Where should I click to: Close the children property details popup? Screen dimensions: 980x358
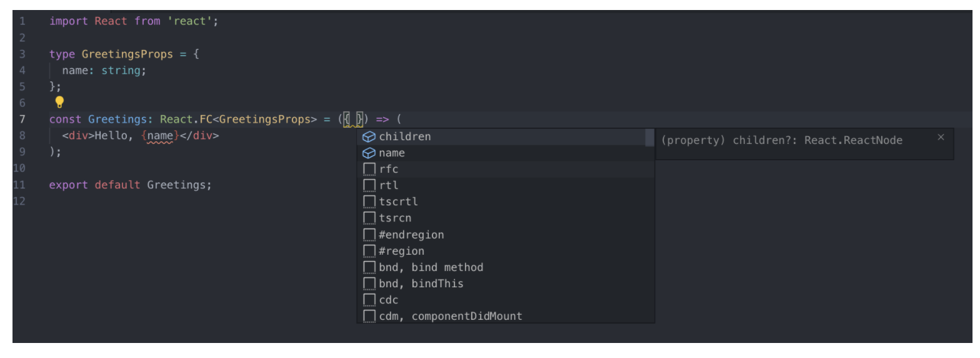pyautogui.click(x=941, y=137)
